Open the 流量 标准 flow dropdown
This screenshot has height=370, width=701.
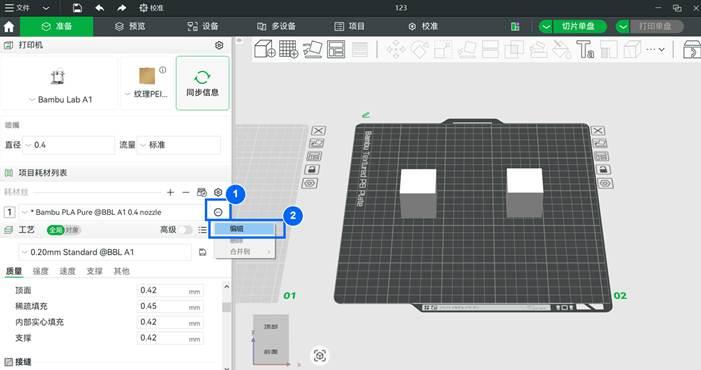[x=179, y=145]
